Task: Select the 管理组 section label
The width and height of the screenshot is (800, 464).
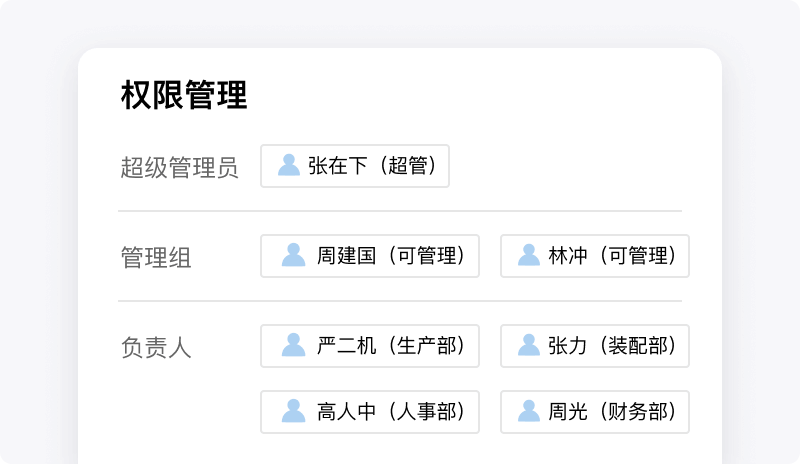Action: coord(155,258)
